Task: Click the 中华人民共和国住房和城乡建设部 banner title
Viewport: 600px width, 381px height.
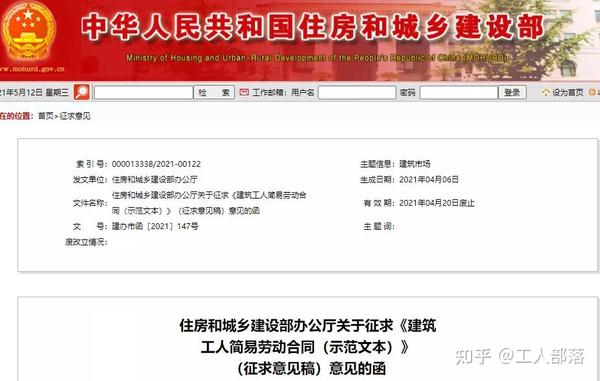Action: point(312,27)
